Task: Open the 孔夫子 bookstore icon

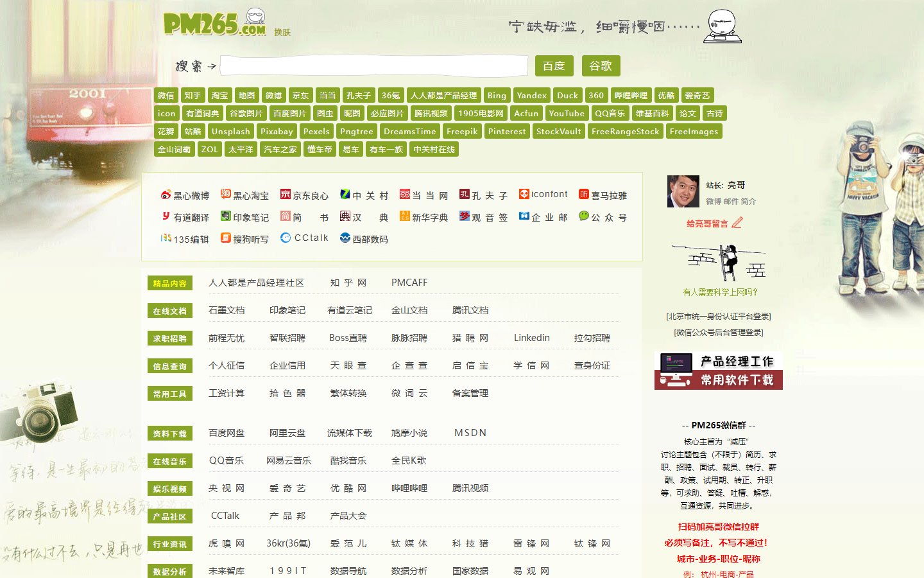Action: coord(465,194)
